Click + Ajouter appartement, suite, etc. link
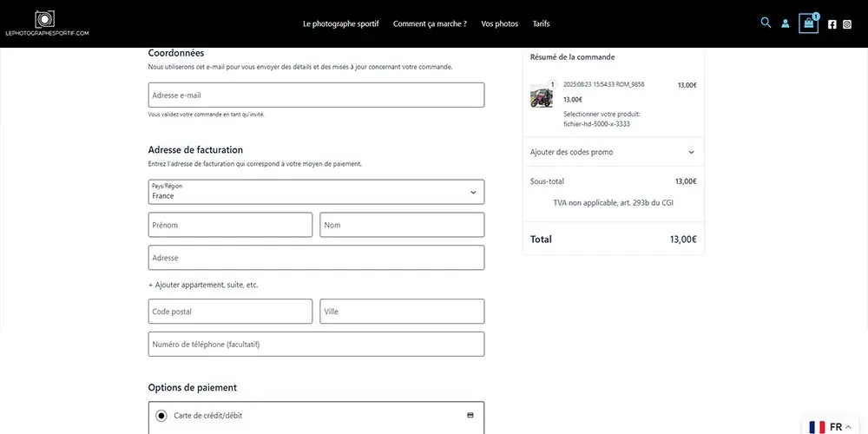This screenshot has width=868, height=434. pos(203,285)
